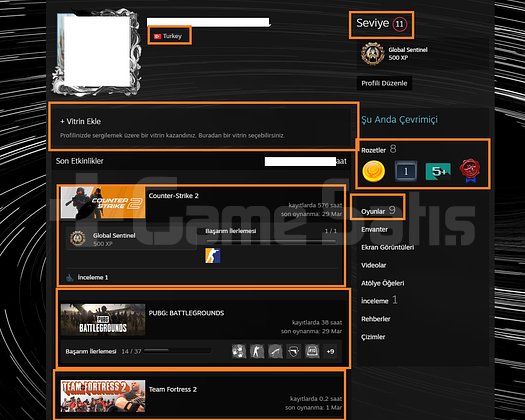Image resolution: width=525 pixels, height=420 pixels.
Task: Open the Atölye Öğeleri link
Action: [x=382, y=283]
